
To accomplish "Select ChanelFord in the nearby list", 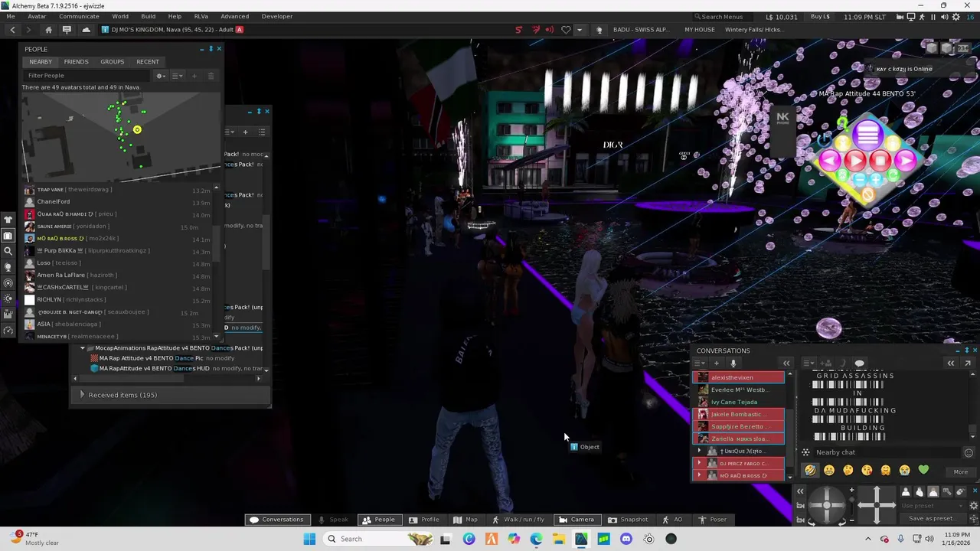I will 119,201.
